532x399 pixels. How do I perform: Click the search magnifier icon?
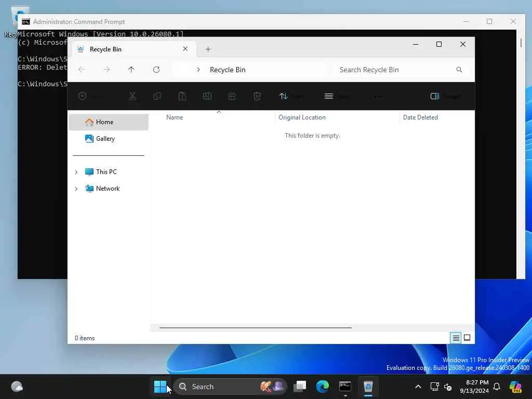[459, 70]
